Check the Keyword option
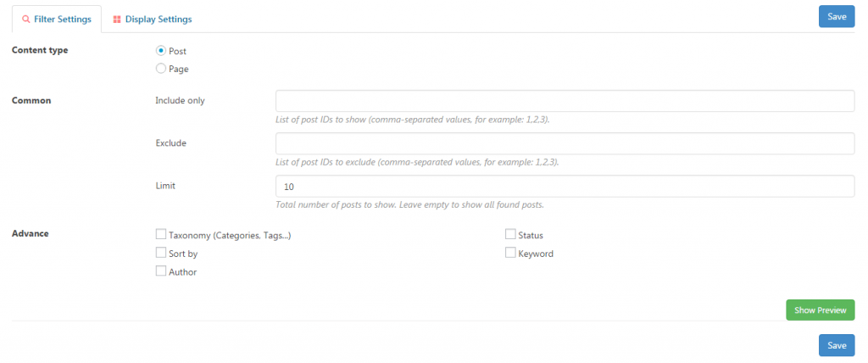Image resolution: width=868 pixels, height=363 pixels. (510, 253)
